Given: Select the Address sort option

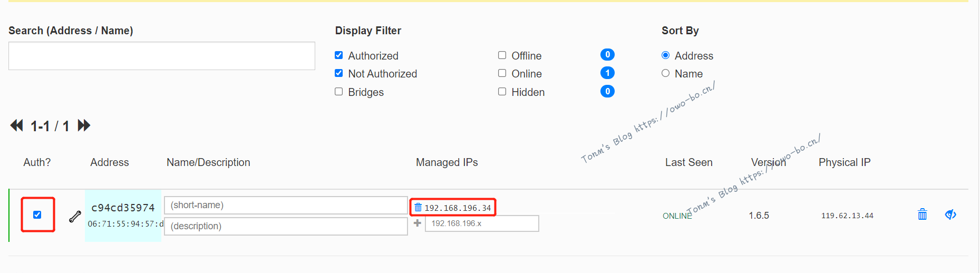Looking at the screenshot, I should click(666, 55).
